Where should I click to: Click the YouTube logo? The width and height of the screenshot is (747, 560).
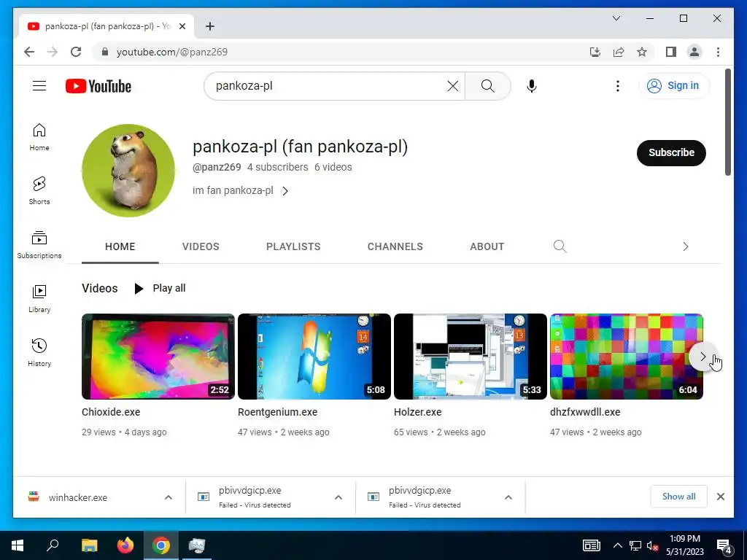tap(98, 86)
